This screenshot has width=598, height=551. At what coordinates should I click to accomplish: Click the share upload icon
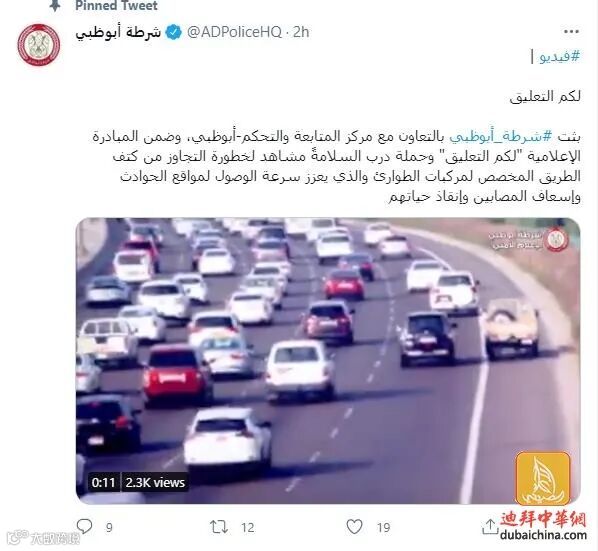pos(490,527)
